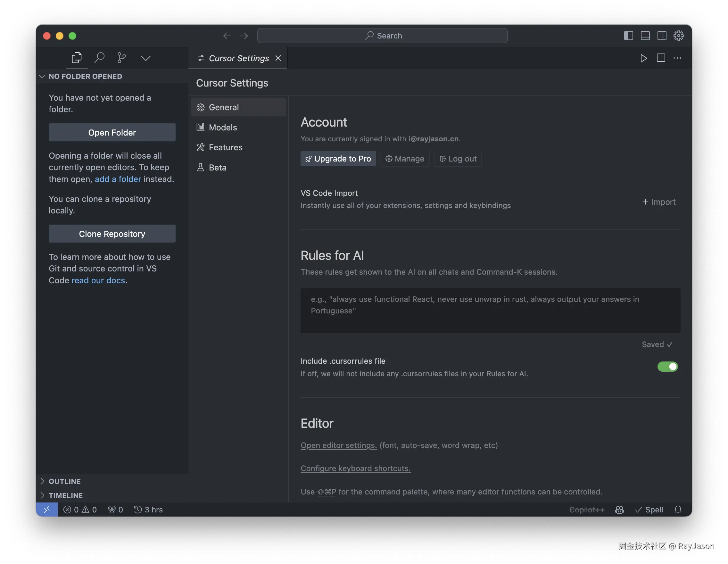Open the Explorer view icon
The image size is (728, 564).
tap(76, 58)
